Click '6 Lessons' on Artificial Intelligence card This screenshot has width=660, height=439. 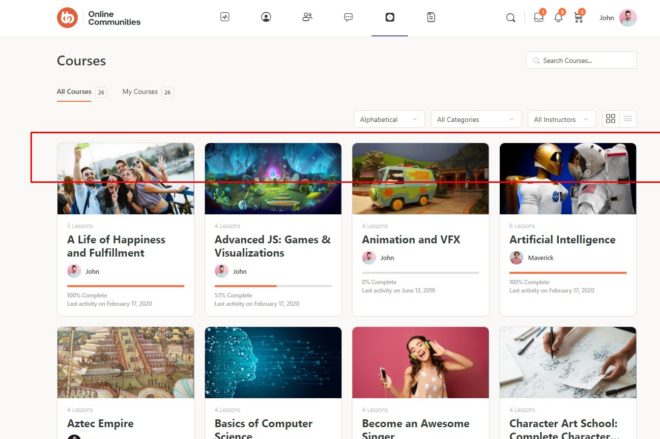(522, 226)
